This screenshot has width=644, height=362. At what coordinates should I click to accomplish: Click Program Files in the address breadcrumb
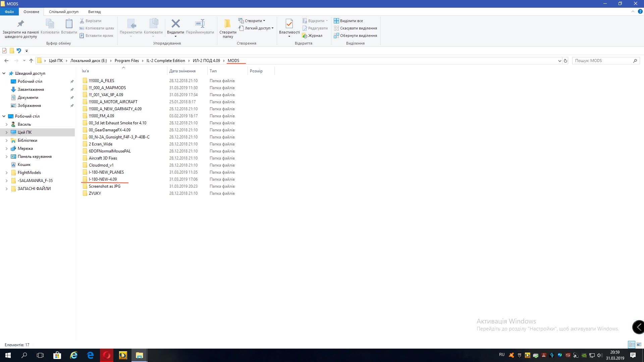click(126, 61)
